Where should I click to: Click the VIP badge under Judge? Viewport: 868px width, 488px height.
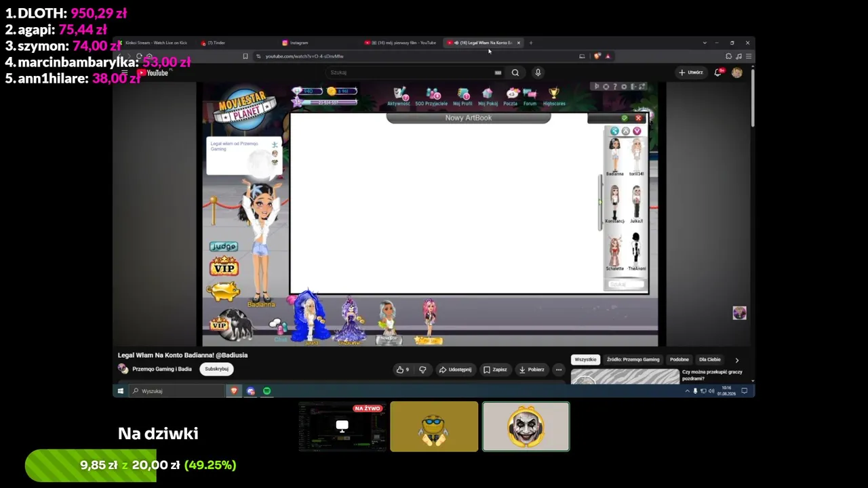click(224, 267)
